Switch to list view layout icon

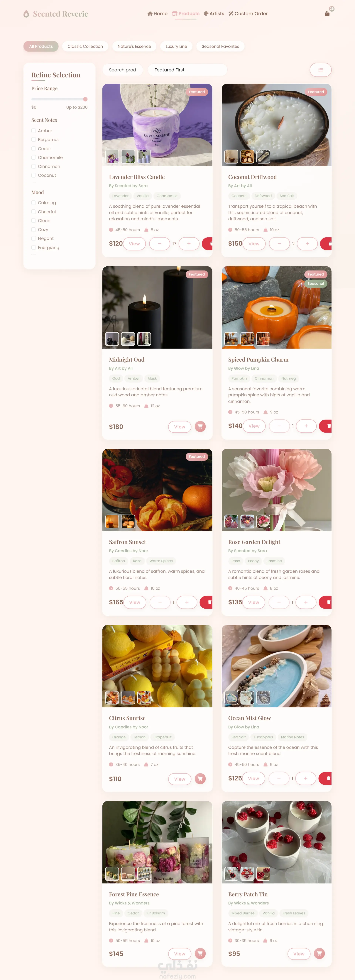coord(320,70)
